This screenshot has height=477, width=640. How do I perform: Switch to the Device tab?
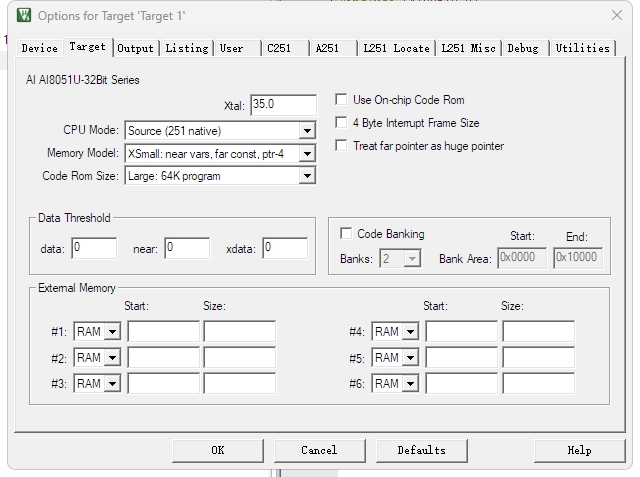pos(40,48)
